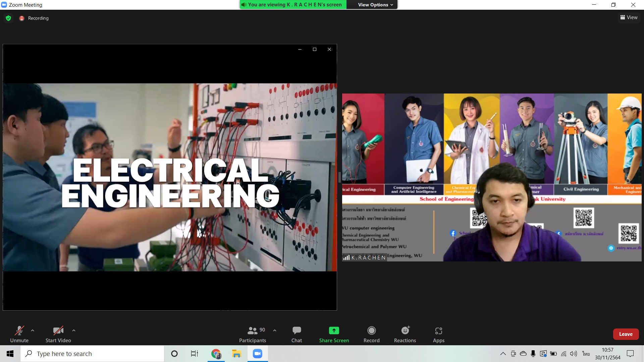Expand audio options beside Unmute

click(x=33, y=330)
